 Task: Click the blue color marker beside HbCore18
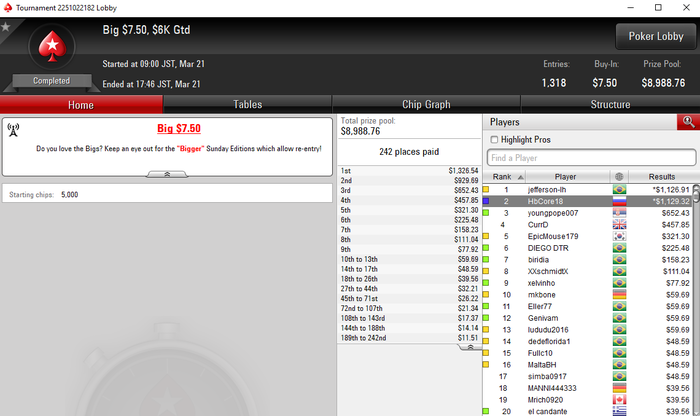pos(486,201)
